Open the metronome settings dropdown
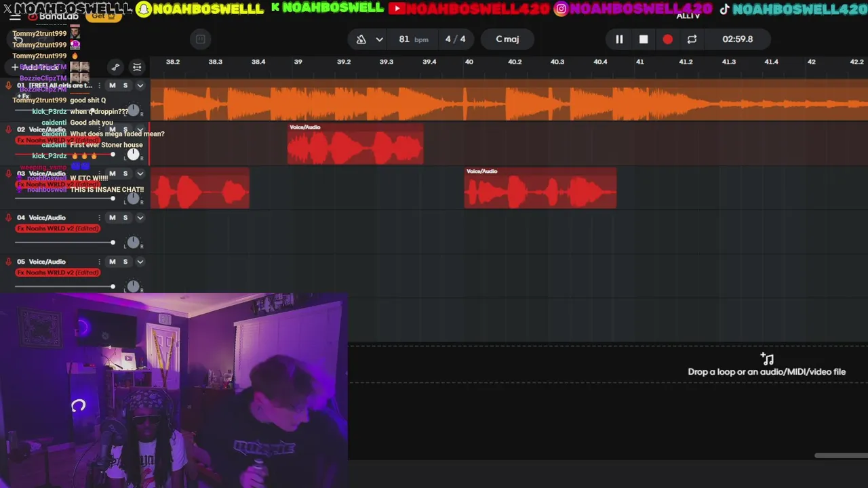The height and width of the screenshot is (488, 868). click(x=379, y=39)
